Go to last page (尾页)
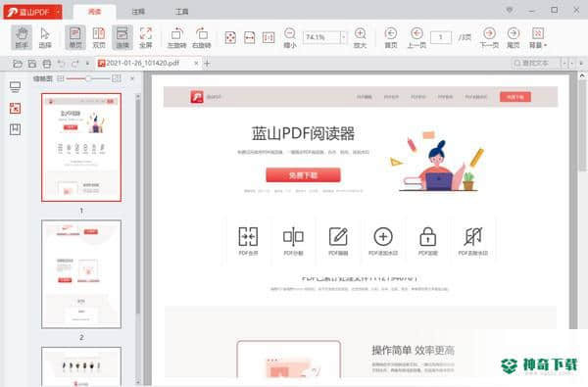 514,37
